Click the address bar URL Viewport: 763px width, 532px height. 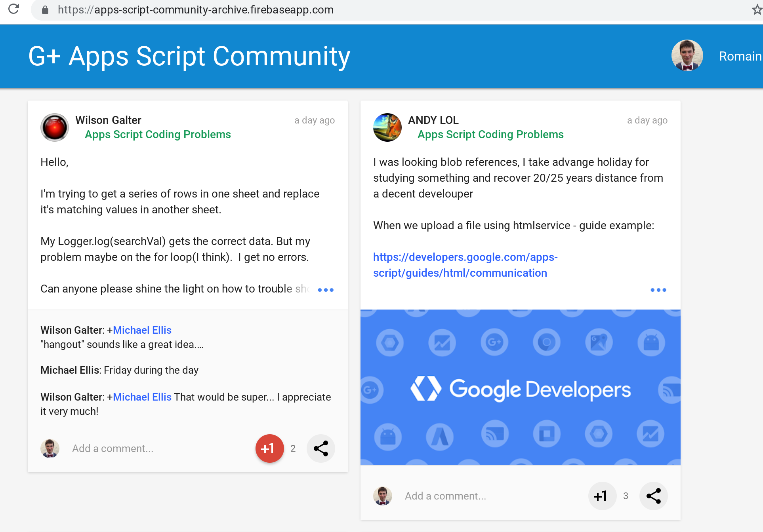pyautogui.click(x=196, y=10)
